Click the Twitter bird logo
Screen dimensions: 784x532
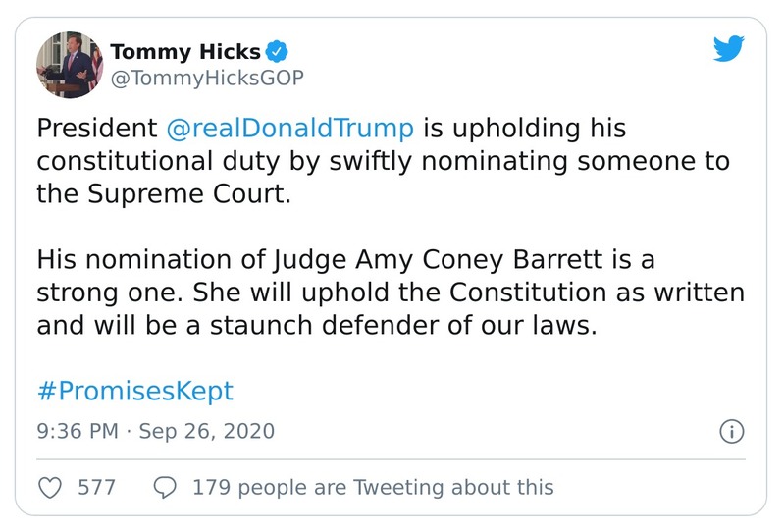click(729, 50)
